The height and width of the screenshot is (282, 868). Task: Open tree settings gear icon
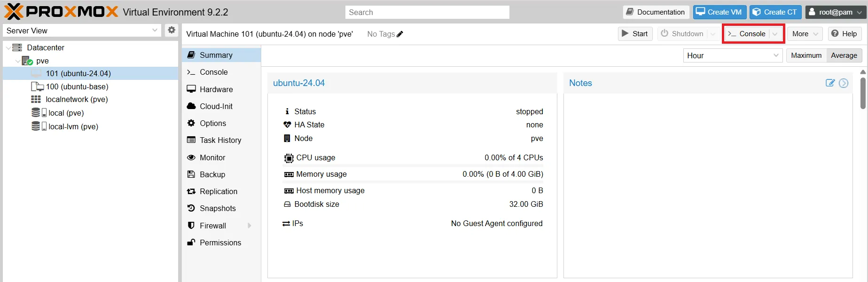(172, 30)
